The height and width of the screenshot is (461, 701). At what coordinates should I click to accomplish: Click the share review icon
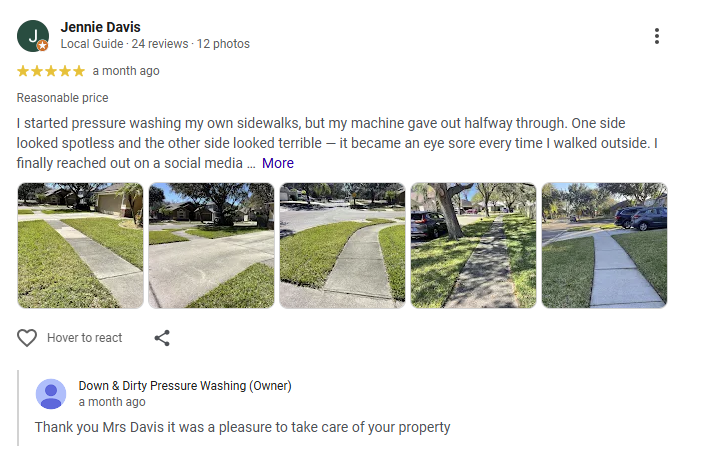162,338
